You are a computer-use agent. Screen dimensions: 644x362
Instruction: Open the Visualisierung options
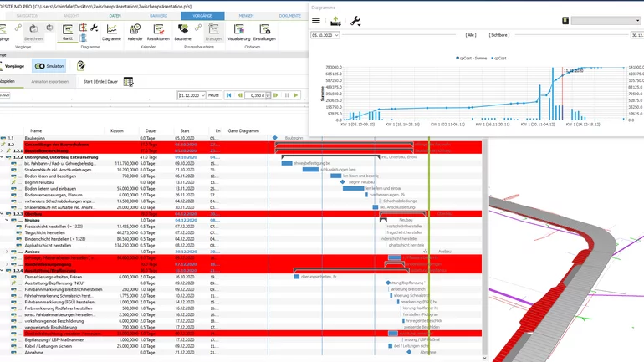(238, 32)
